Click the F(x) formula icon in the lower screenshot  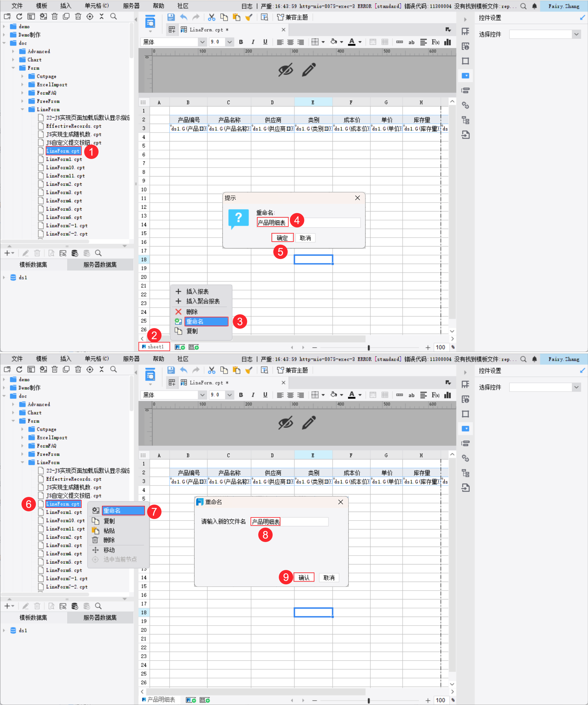tap(435, 395)
